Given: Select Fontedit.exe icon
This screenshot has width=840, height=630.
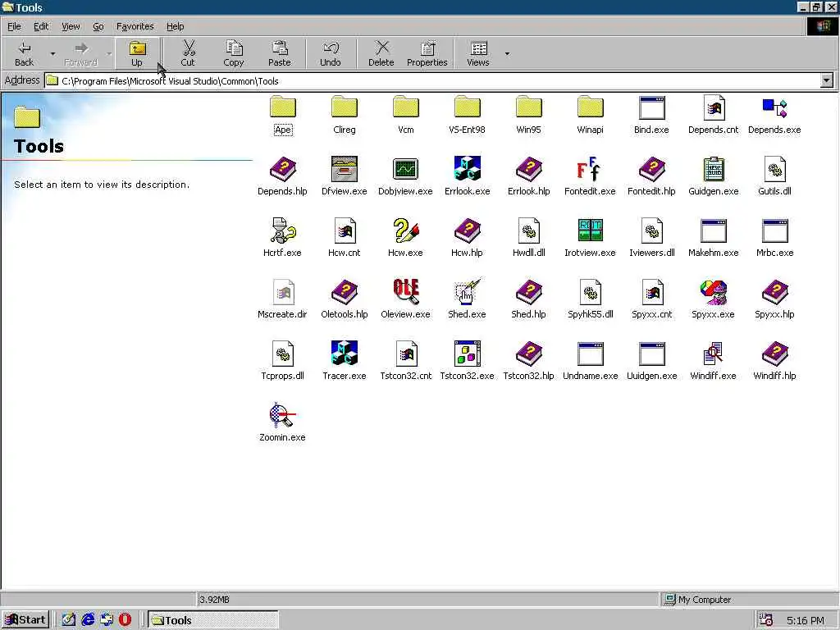Looking at the screenshot, I should click(x=590, y=169).
